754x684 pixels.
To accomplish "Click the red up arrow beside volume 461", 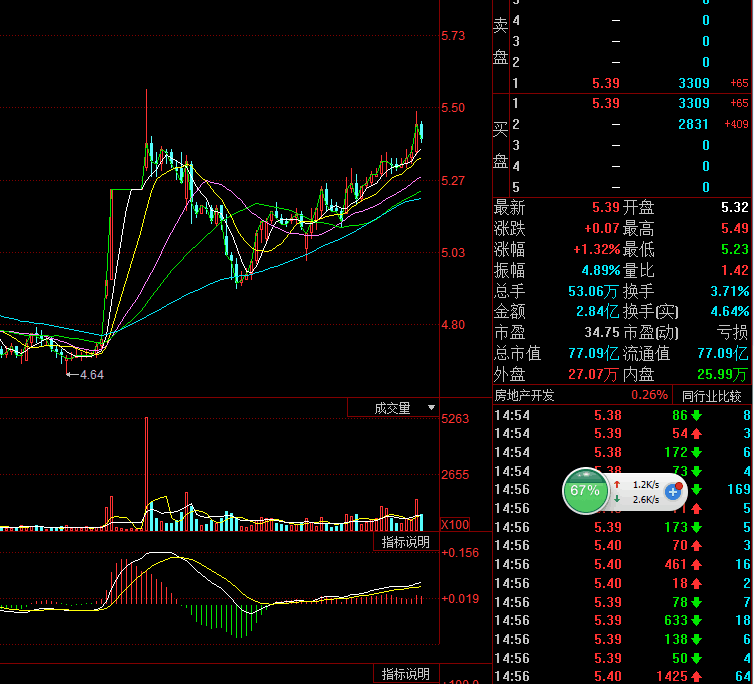I will [x=695, y=565].
